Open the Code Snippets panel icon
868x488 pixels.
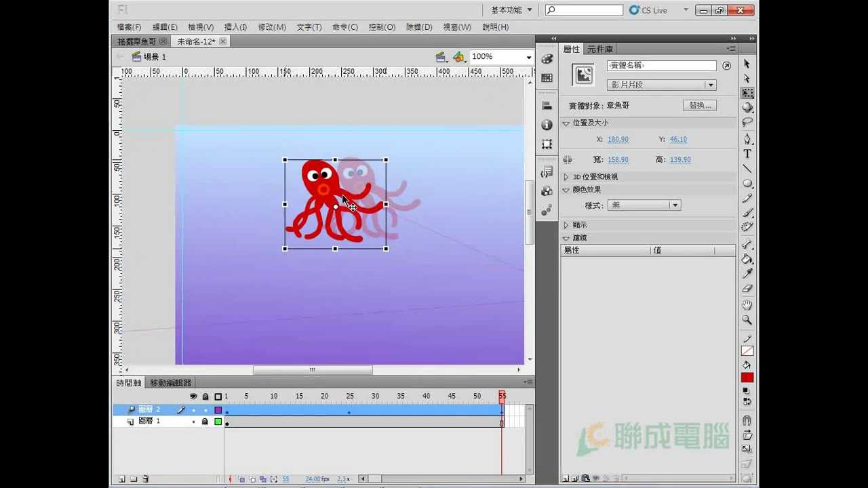tap(547, 173)
